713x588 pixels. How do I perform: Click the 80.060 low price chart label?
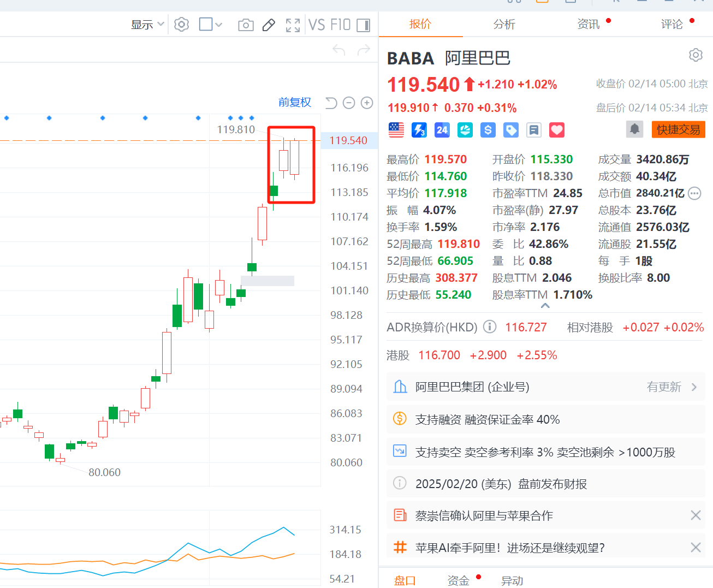point(104,472)
